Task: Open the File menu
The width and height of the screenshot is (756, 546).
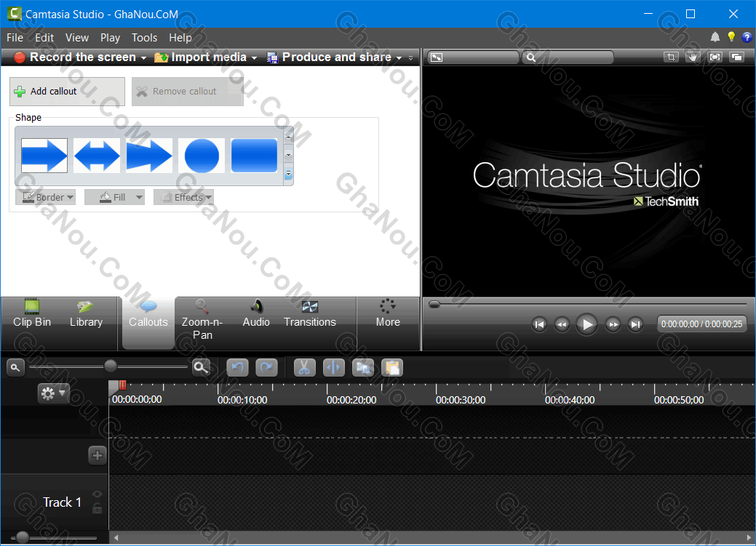Action: [x=15, y=38]
